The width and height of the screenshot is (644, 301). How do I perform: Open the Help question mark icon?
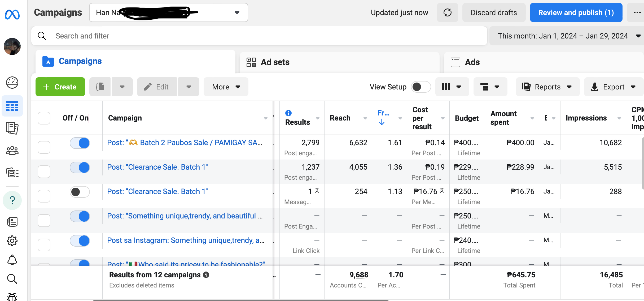(x=12, y=200)
